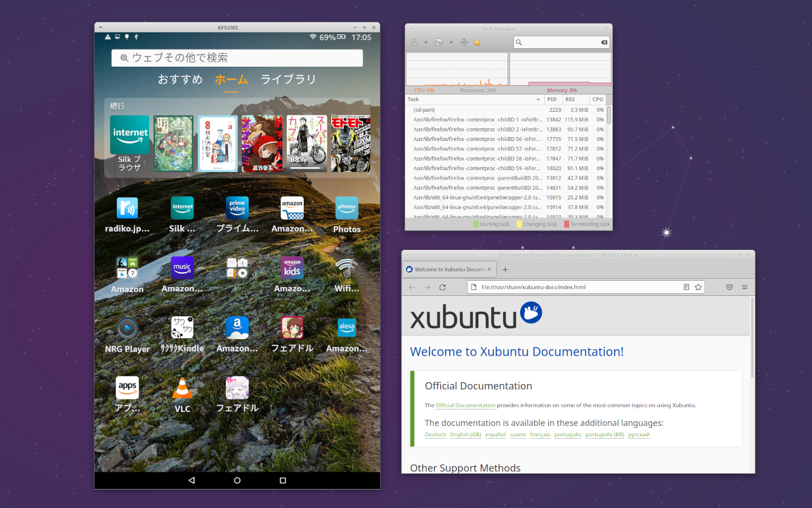Clear the Task Manager search filter
The width and height of the screenshot is (812, 508).
coord(604,43)
